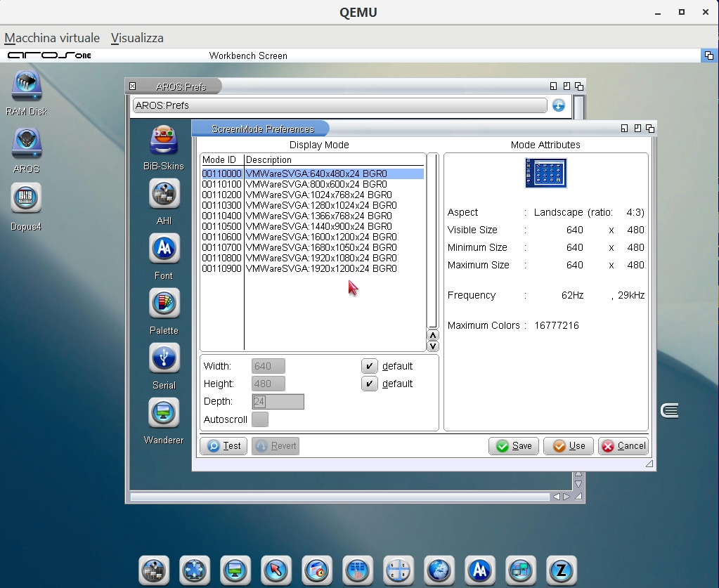The width and height of the screenshot is (719, 588).
Task: Click the display mode list down arrow
Action: click(432, 346)
